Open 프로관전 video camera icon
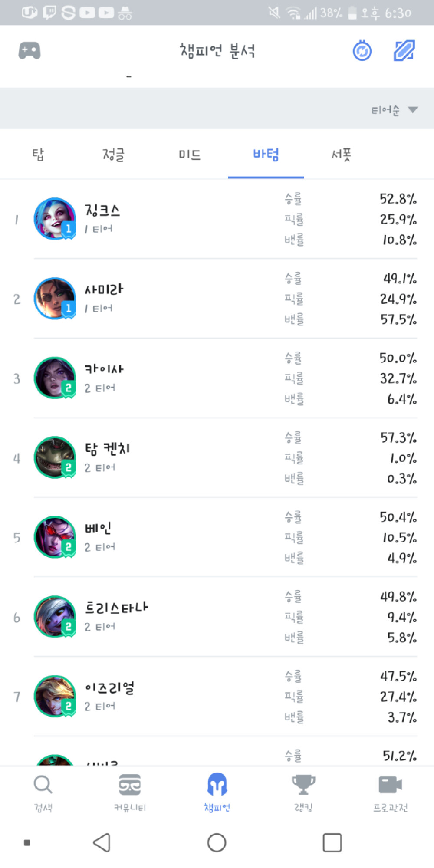The image size is (434, 868). [390, 785]
